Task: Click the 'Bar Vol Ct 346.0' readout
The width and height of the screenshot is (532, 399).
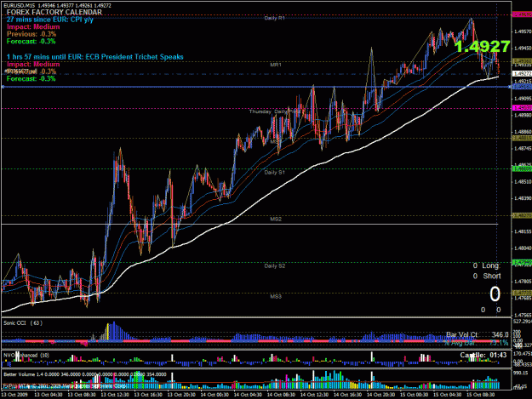Action: (477, 335)
